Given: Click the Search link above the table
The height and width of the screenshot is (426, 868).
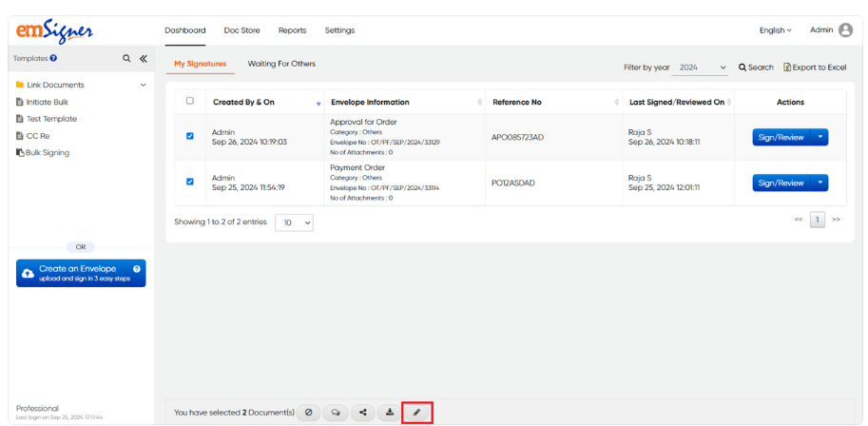Looking at the screenshot, I should (756, 68).
